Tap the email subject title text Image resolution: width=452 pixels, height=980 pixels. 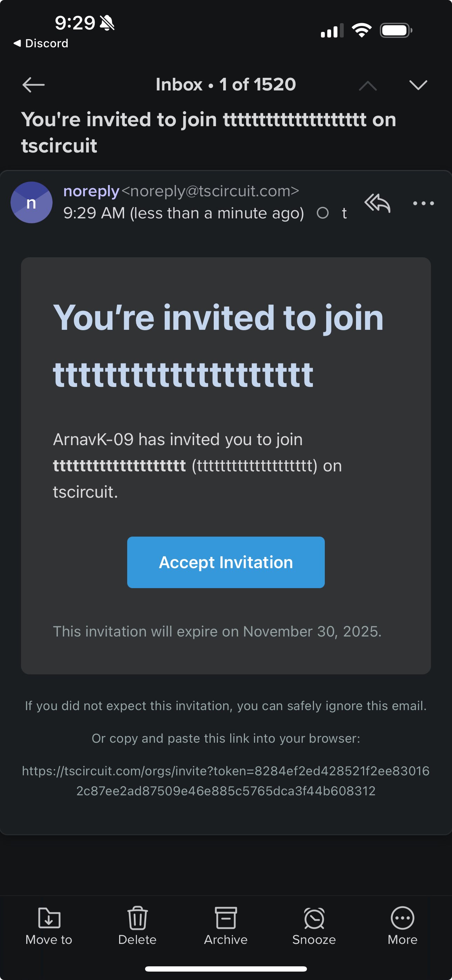(x=208, y=132)
